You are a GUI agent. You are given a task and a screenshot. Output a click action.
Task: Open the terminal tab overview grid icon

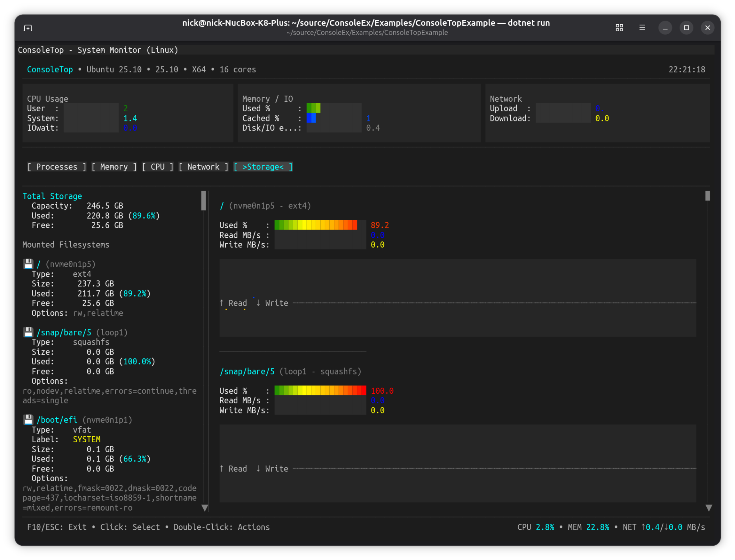(x=619, y=28)
